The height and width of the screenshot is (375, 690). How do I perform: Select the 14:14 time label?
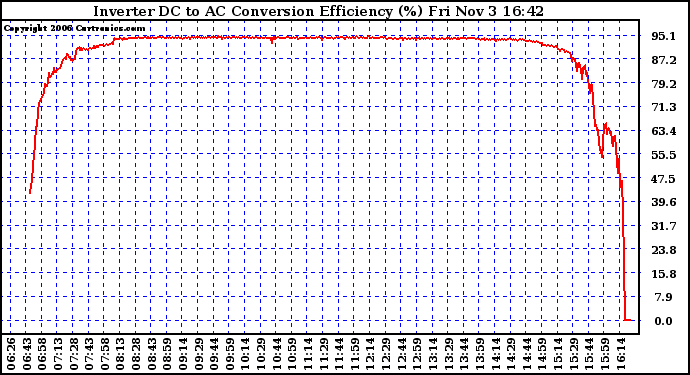pyautogui.click(x=495, y=354)
